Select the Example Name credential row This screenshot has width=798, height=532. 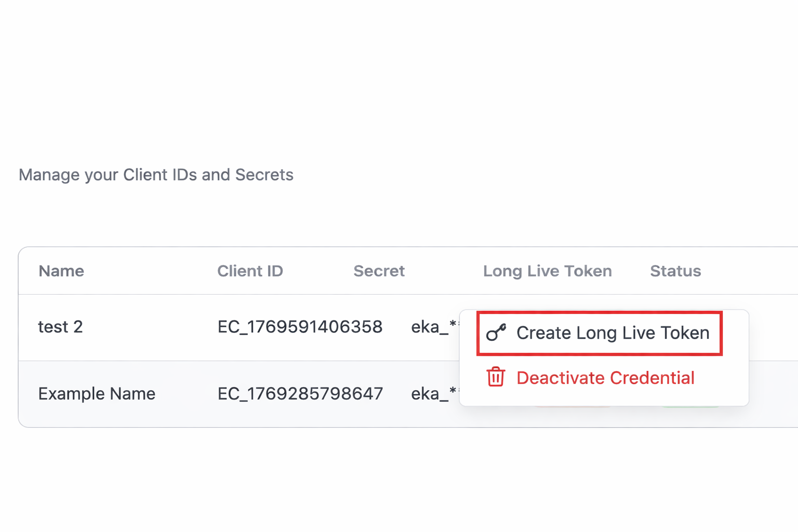[x=208, y=394]
